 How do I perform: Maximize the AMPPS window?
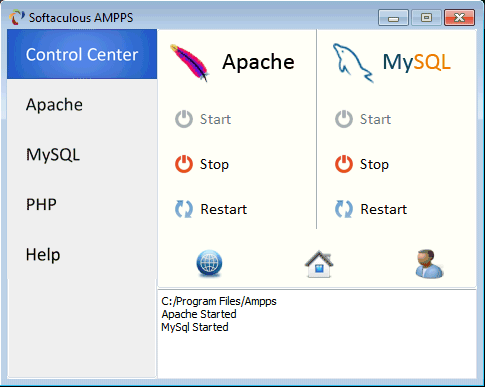[426, 17]
